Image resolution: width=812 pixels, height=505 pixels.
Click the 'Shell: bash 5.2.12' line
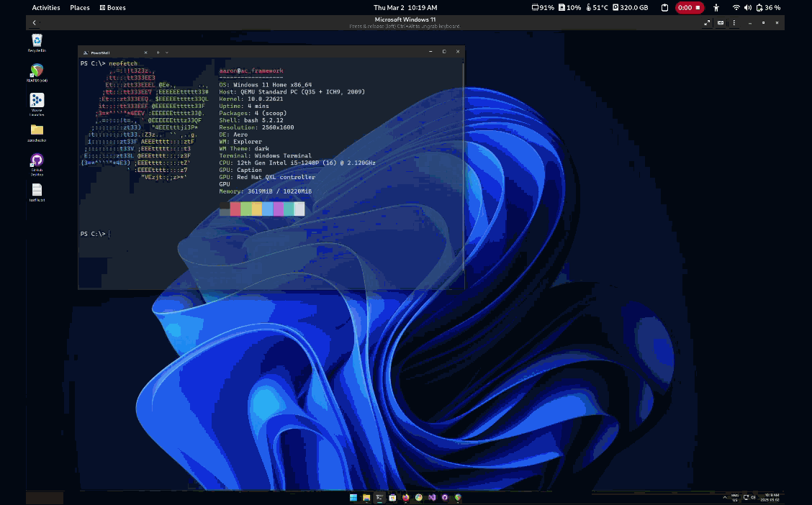[x=251, y=120]
